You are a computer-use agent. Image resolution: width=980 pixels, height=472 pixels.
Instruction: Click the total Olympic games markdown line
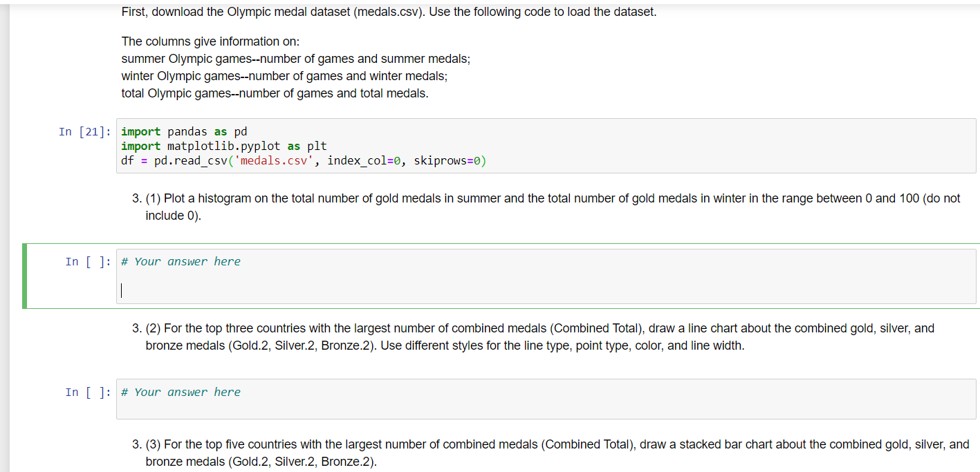276,93
